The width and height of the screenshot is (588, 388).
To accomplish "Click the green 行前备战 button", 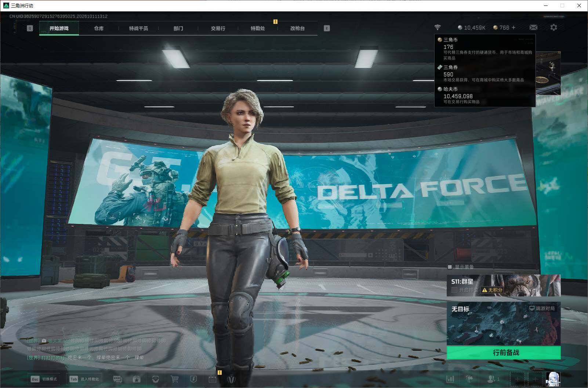I will click(x=504, y=353).
